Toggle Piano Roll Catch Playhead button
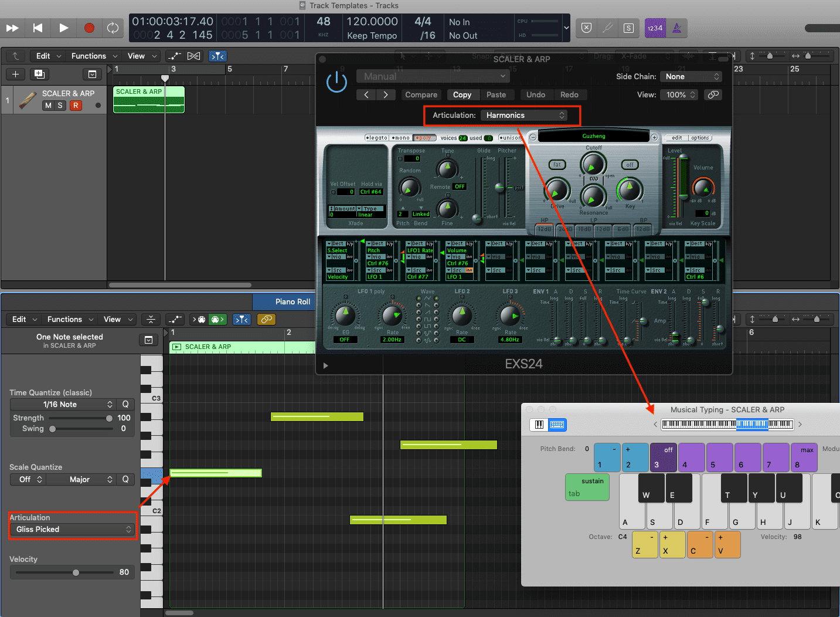Viewport: 840px width, 617px height. [242, 319]
